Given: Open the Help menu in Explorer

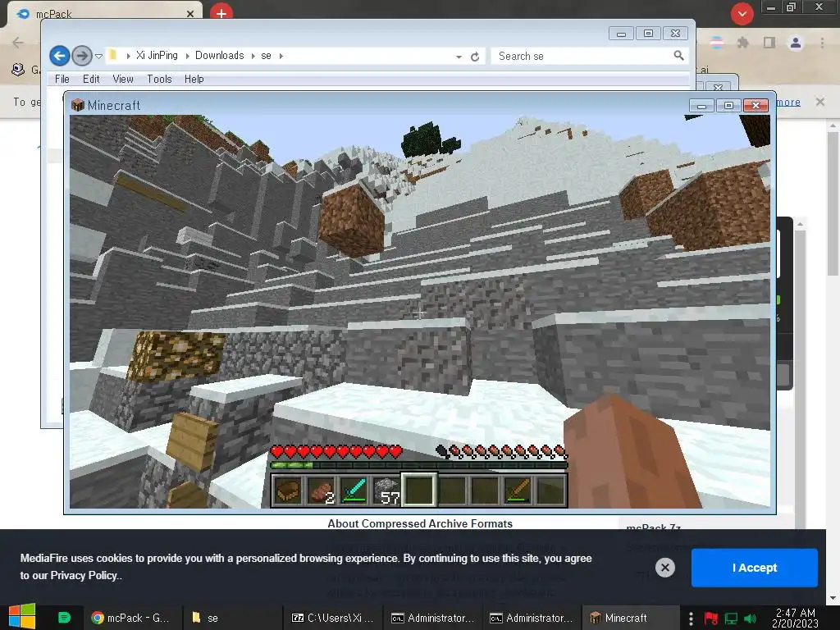Looking at the screenshot, I should click(x=194, y=79).
